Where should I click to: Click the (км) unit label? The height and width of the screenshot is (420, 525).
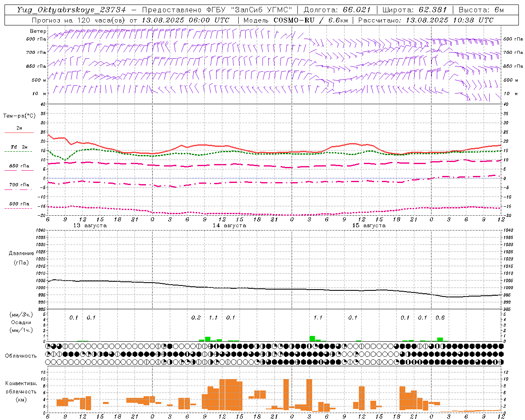pyautogui.click(x=21, y=399)
